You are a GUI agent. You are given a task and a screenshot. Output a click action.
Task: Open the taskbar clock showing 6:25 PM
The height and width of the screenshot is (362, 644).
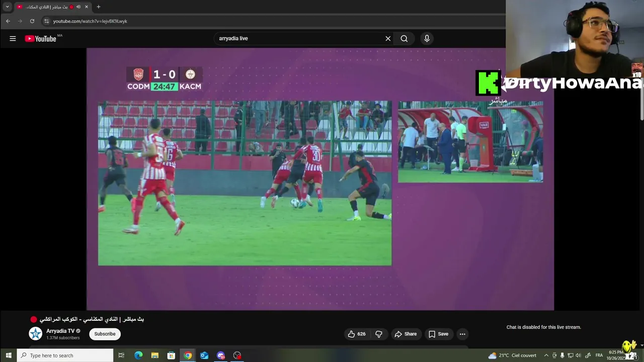click(x=616, y=355)
